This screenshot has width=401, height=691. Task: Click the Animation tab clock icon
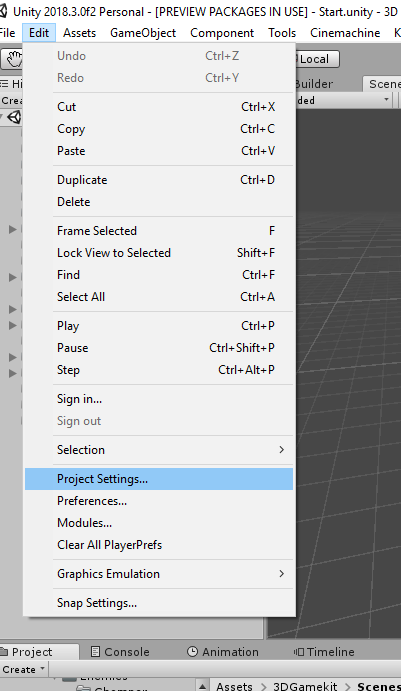[x=192, y=652]
